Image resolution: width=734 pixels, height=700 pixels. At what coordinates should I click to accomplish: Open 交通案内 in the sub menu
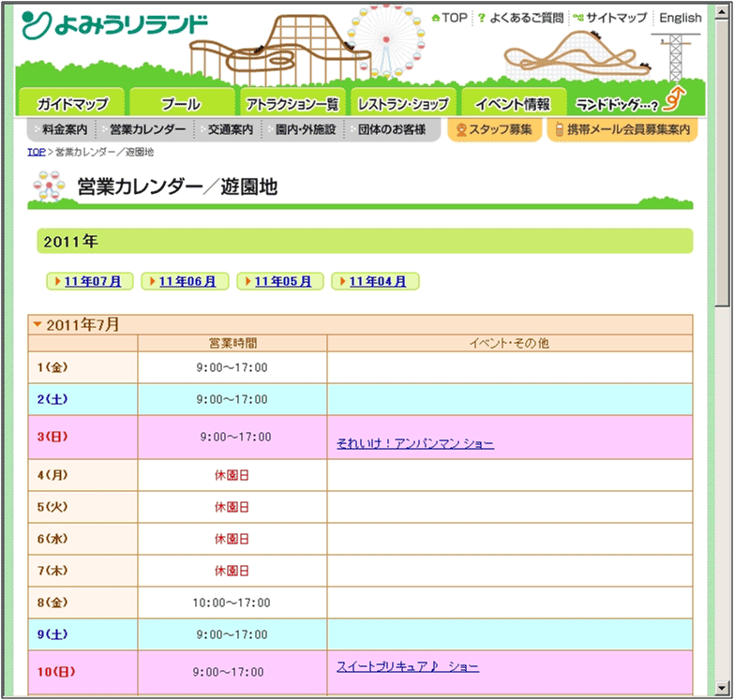tap(230, 129)
